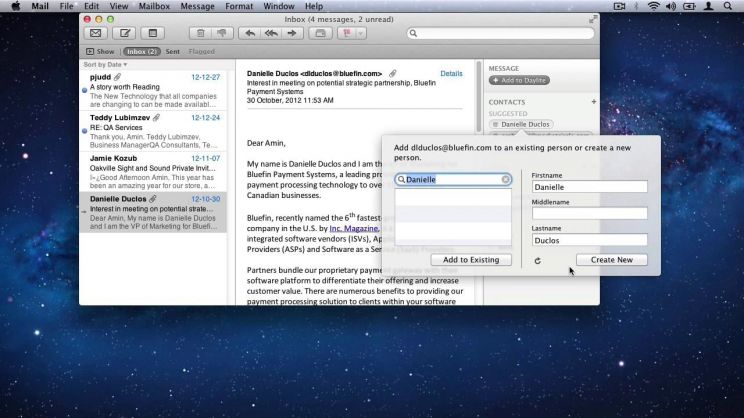Open the Mailbox menu
Screen dimensions: 744x418
pos(154,6)
